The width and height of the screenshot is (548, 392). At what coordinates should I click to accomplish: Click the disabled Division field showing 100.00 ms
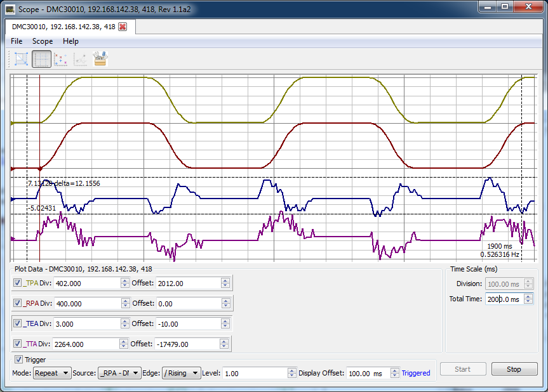(x=505, y=284)
